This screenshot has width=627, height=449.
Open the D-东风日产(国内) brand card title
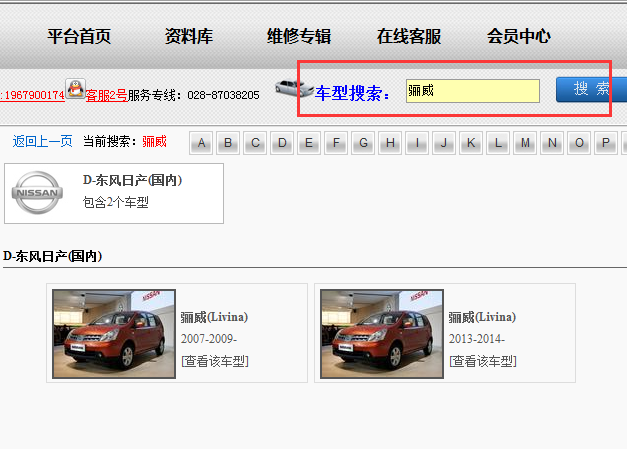pos(132,180)
